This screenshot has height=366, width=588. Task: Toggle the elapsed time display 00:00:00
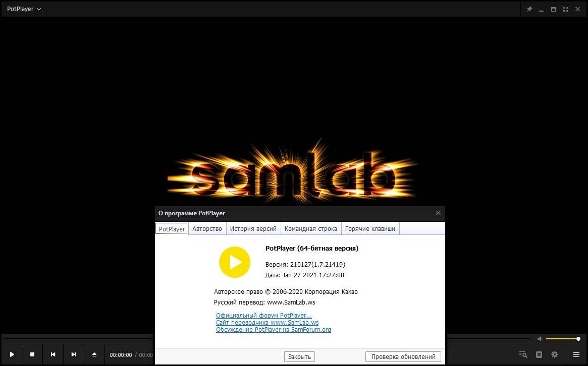(x=121, y=355)
